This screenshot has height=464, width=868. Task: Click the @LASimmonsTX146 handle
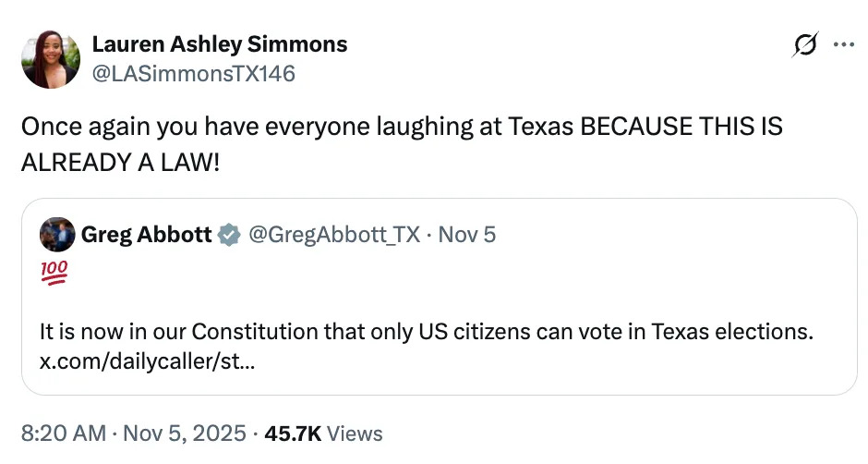(193, 73)
